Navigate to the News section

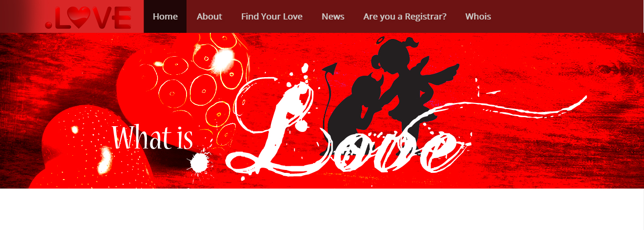(333, 16)
